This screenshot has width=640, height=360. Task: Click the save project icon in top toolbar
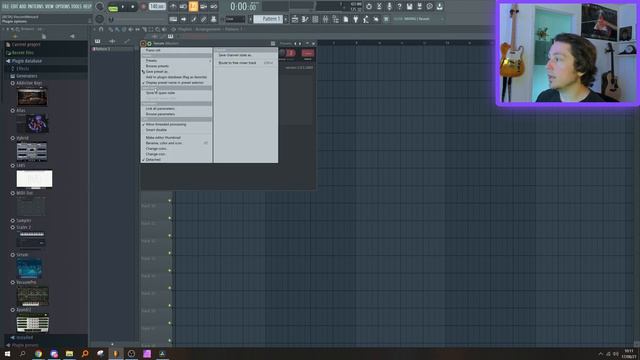tap(409, 7)
